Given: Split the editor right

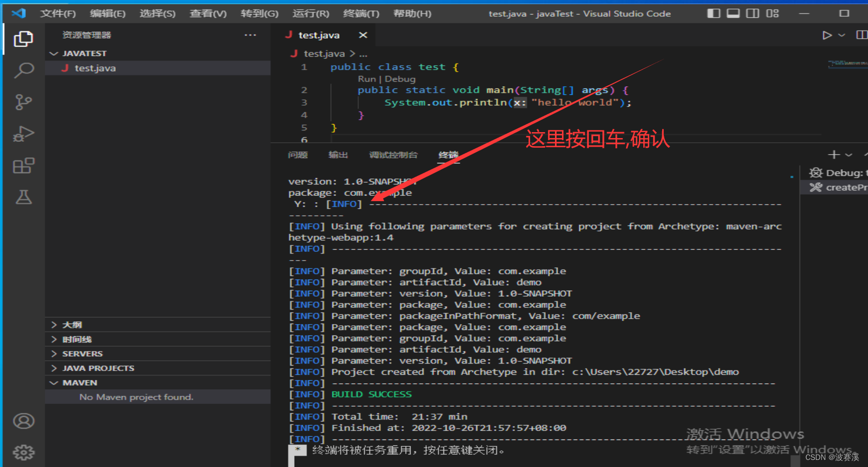Looking at the screenshot, I should point(862,35).
